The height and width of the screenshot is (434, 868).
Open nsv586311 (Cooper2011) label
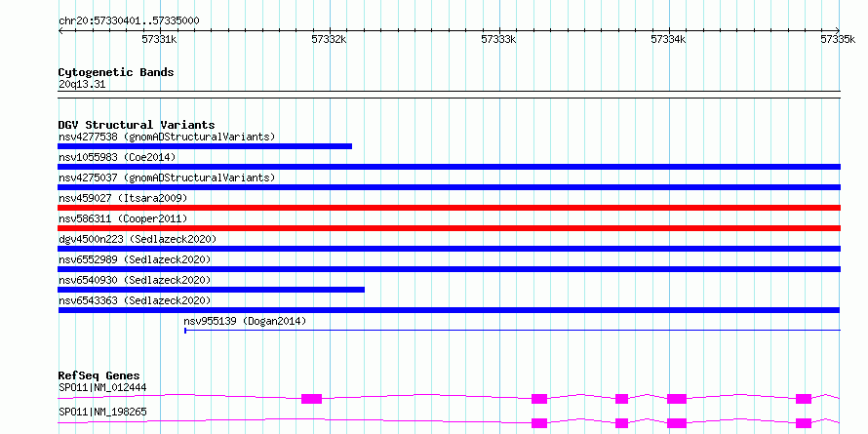click(x=123, y=218)
